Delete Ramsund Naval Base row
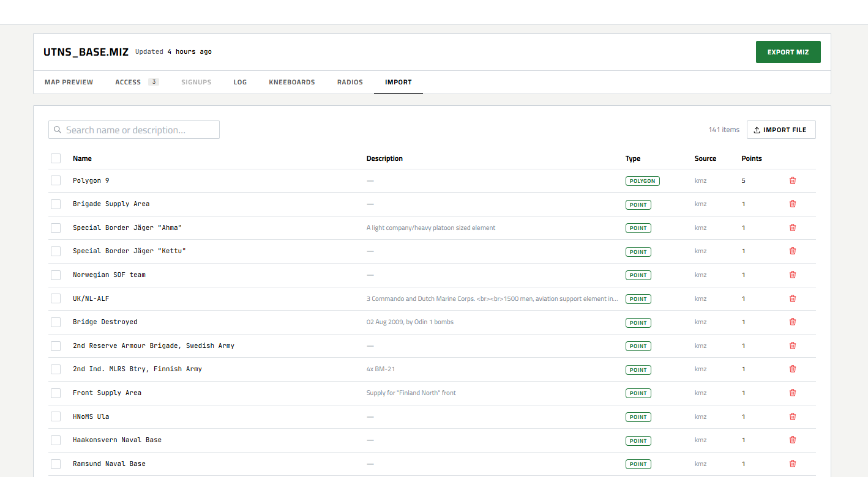This screenshot has height=477, width=868. [x=793, y=464]
